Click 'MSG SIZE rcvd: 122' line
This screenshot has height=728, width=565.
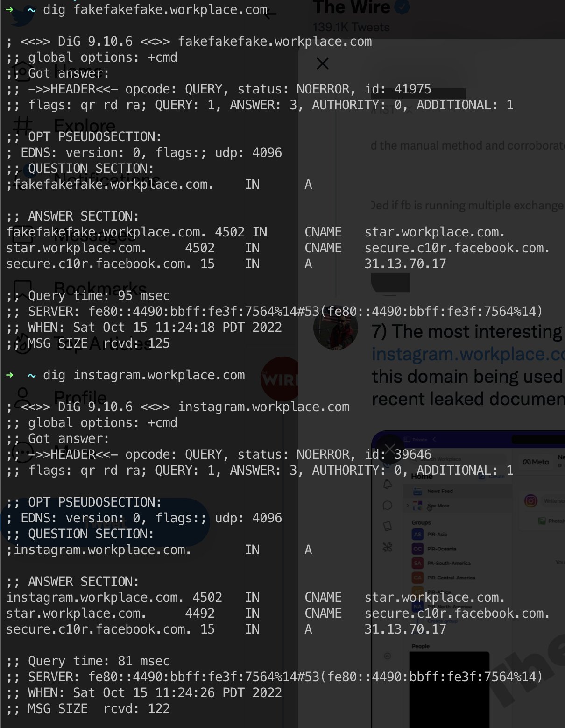[x=88, y=708]
